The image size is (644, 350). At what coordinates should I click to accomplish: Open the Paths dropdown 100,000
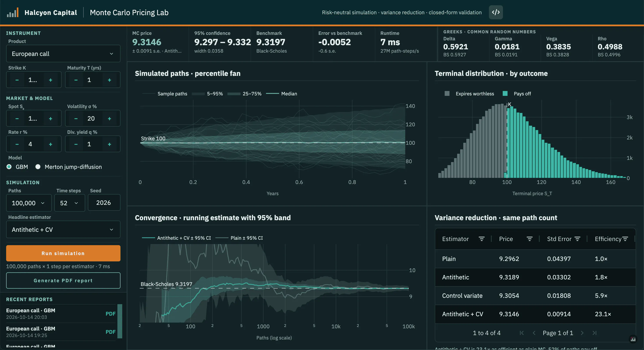tap(29, 203)
